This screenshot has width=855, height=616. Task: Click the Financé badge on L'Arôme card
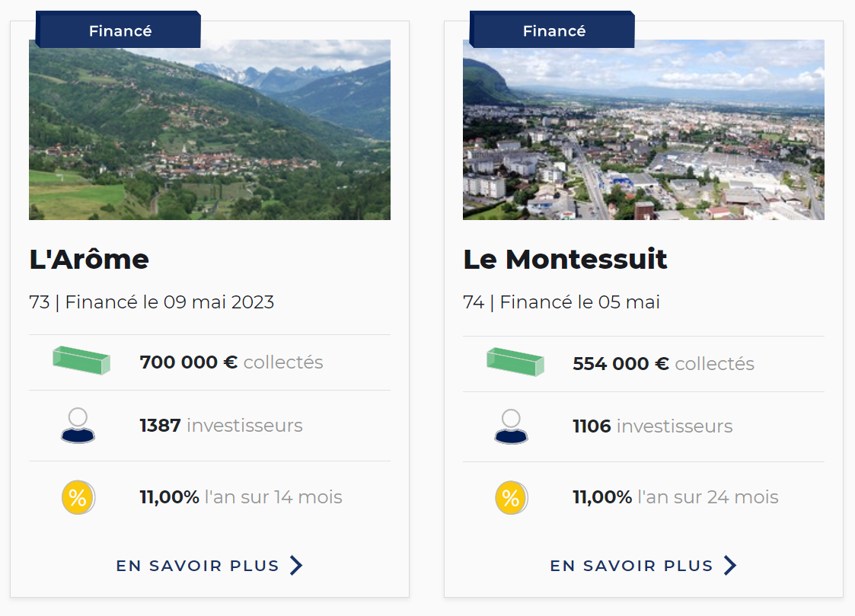click(x=118, y=30)
